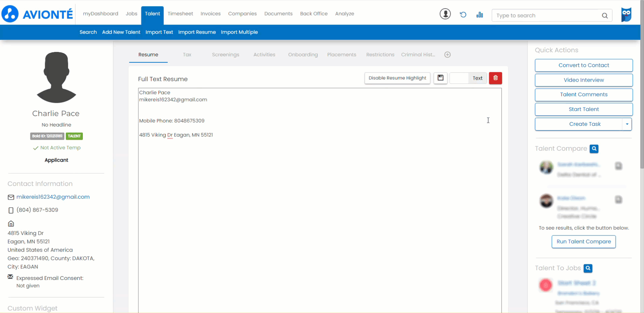The height and width of the screenshot is (313, 644).
Task: Save the resume with the disk icon
Action: pos(441,78)
